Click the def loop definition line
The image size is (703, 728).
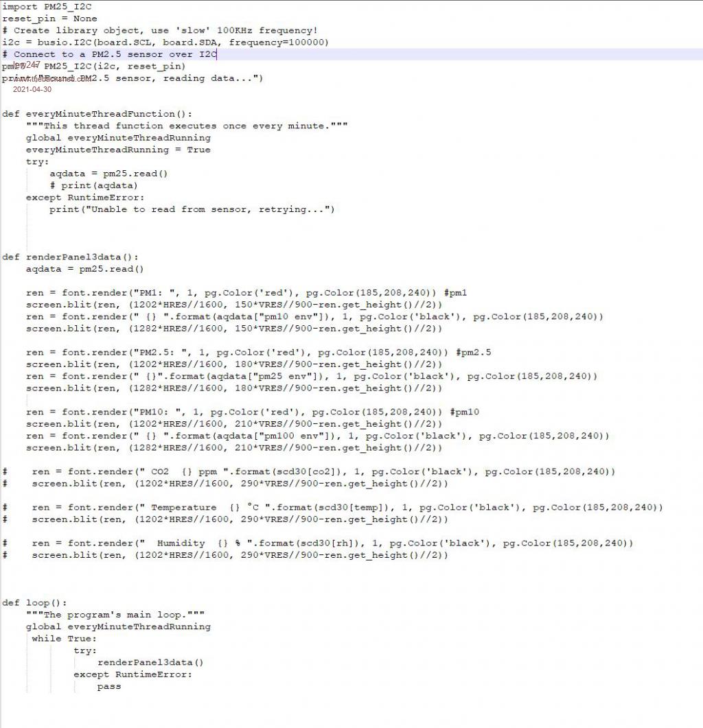point(35,603)
